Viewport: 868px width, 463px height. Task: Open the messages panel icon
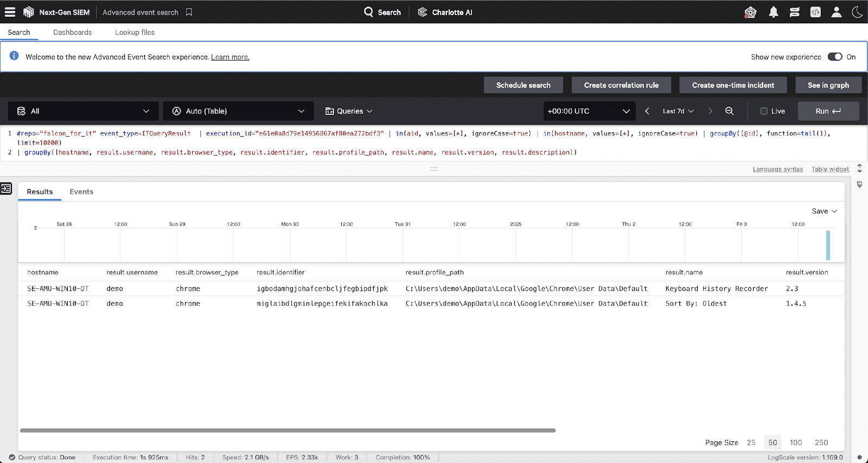click(795, 12)
